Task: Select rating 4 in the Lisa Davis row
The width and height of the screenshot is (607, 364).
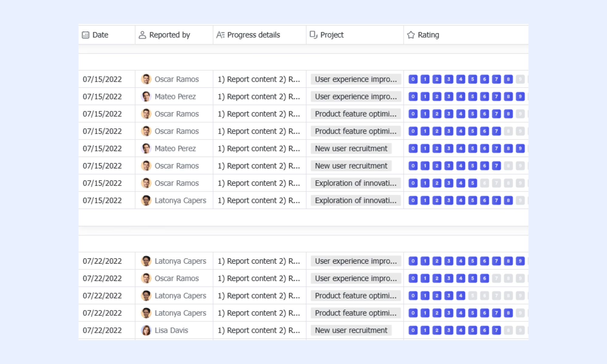Action: click(461, 330)
